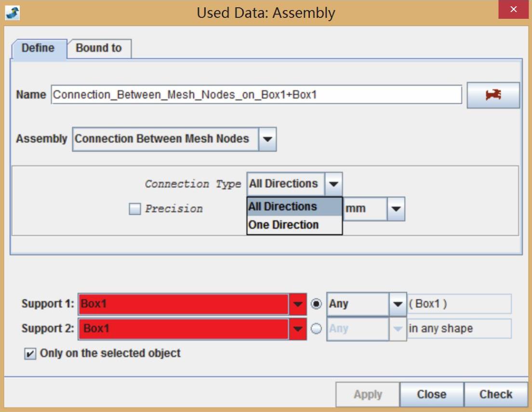Click the red faucet icon beside Name
Image resolution: width=532 pixels, height=412 pixels.
[x=493, y=95]
